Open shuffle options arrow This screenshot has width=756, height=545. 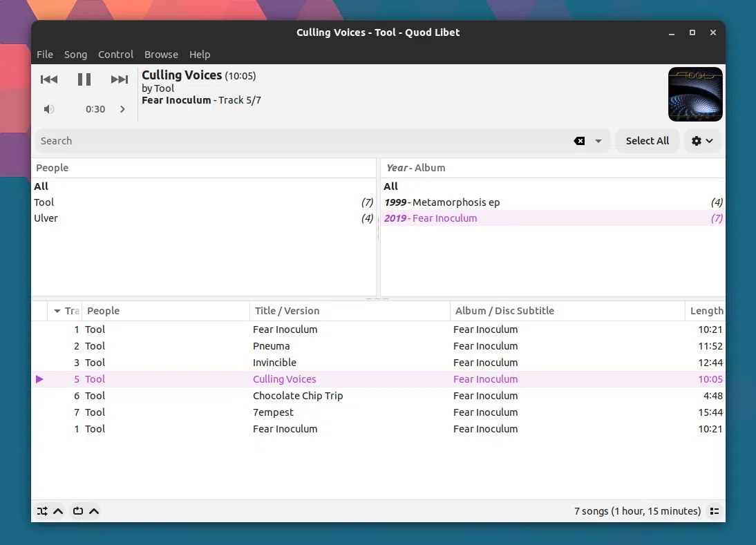[58, 511]
